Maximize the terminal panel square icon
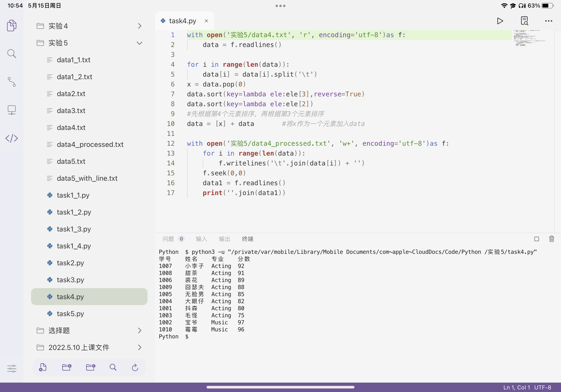The height and width of the screenshot is (392, 561). tap(537, 239)
